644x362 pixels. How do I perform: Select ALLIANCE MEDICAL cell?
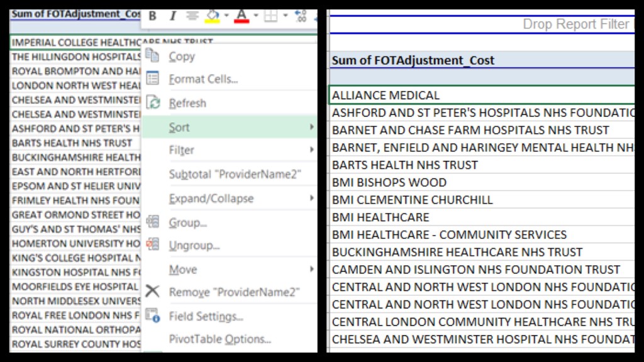coord(482,95)
